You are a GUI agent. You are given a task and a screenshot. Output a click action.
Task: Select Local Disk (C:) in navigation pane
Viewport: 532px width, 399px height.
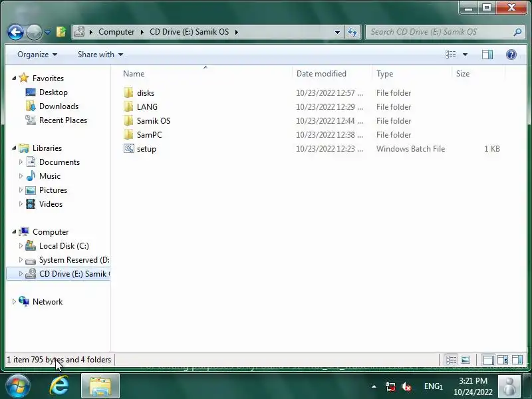[64, 245]
